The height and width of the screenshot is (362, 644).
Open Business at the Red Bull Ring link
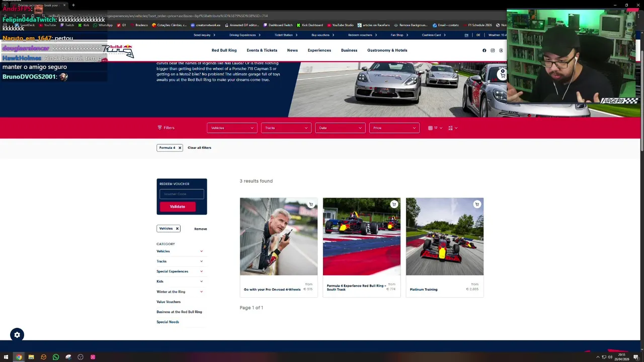[179, 312]
